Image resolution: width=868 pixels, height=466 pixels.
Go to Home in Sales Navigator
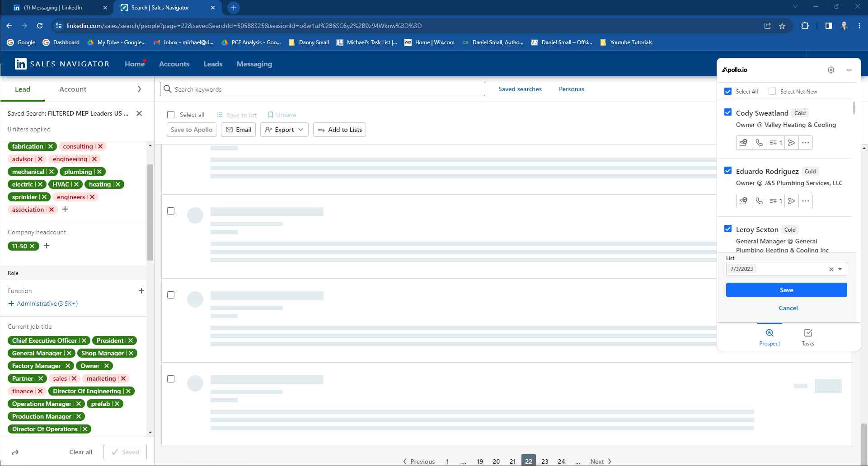click(x=135, y=64)
